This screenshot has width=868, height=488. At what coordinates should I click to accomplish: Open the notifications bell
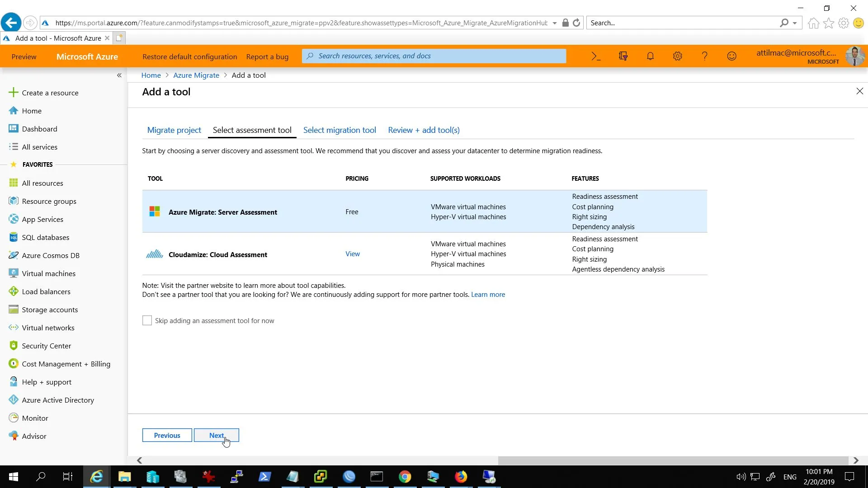(650, 56)
